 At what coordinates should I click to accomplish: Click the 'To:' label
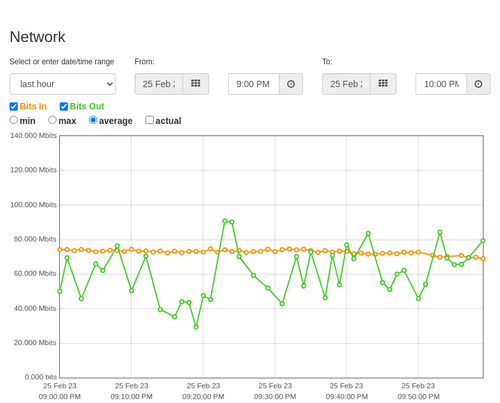(x=327, y=62)
